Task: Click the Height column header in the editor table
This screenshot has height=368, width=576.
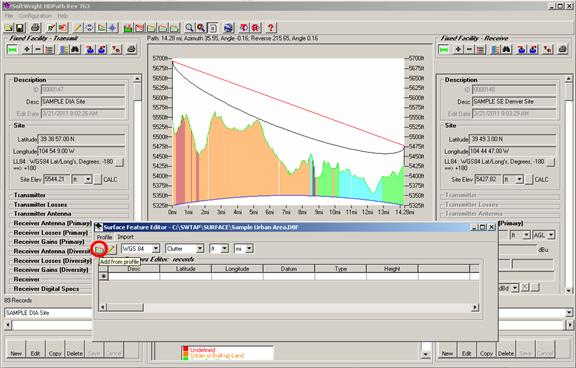Action: pos(392,269)
